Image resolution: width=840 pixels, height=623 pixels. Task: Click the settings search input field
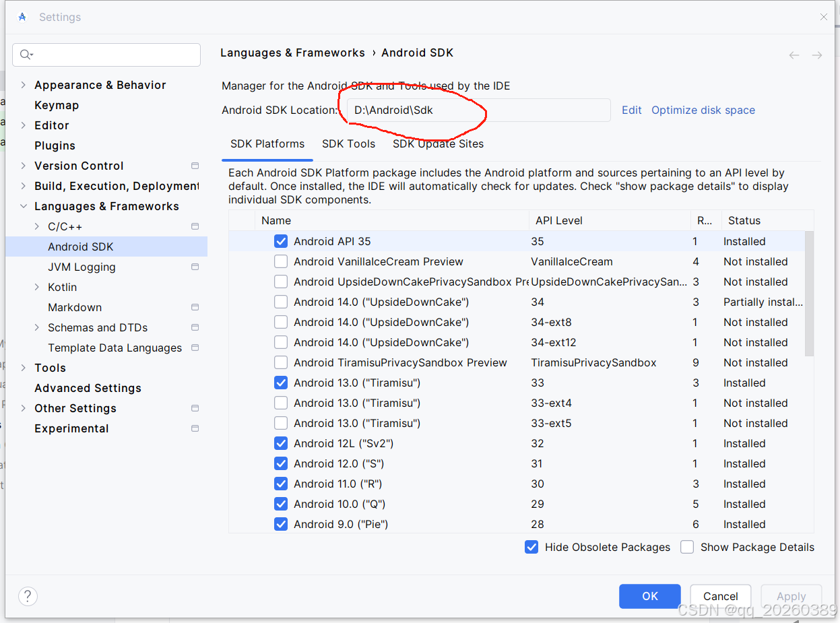(106, 55)
